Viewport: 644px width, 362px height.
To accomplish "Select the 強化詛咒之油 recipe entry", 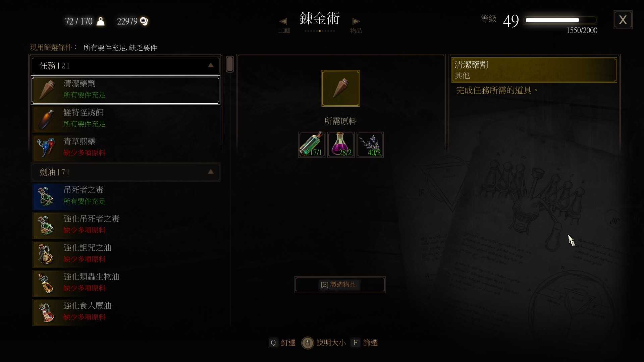I will [126, 254].
